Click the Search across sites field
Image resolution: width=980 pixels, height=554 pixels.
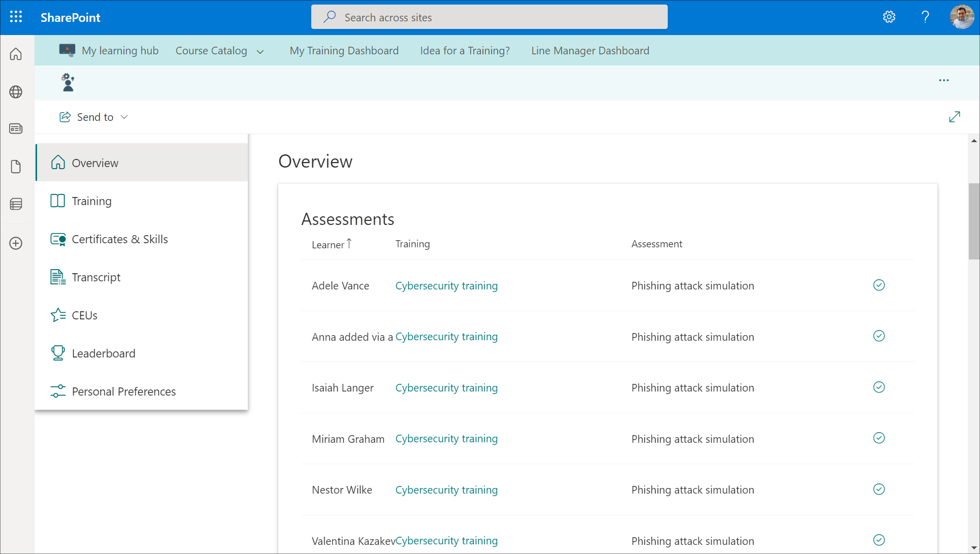(489, 17)
